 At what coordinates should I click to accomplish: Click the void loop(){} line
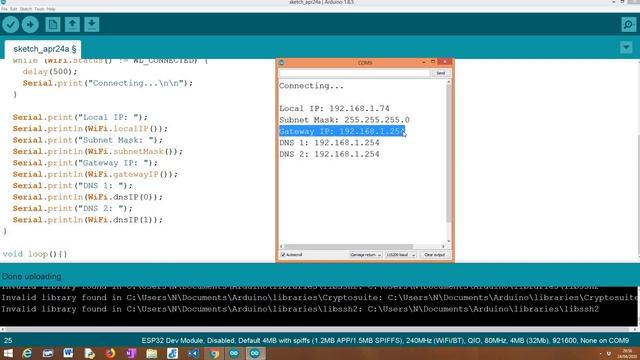(x=35, y=254)
